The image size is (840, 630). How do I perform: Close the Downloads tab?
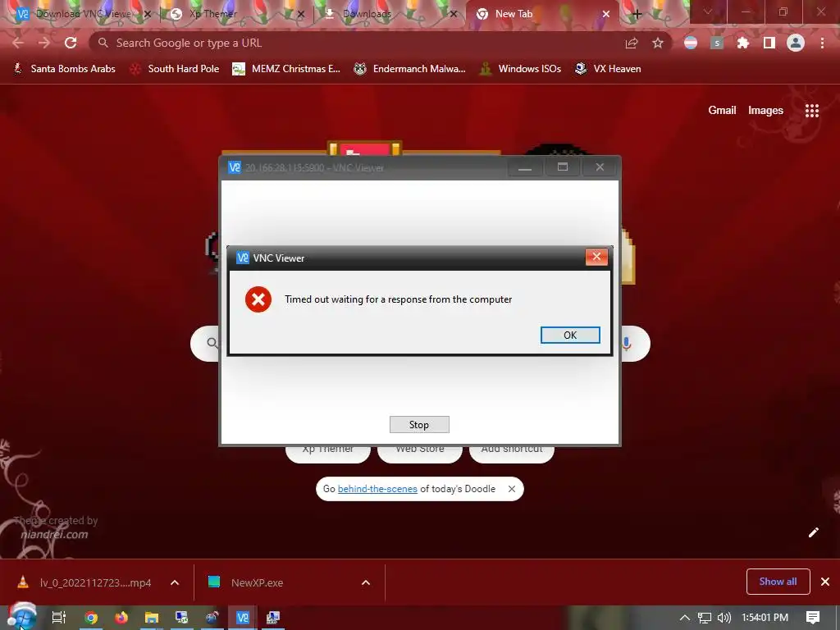click(453, 14)
